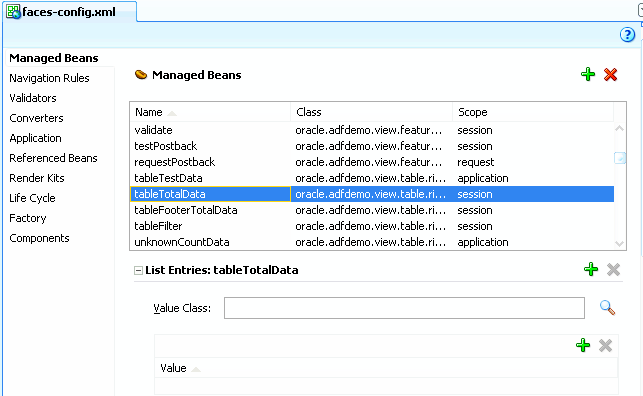
Task: Open Life Cycle section
Action: coord(32,198)
